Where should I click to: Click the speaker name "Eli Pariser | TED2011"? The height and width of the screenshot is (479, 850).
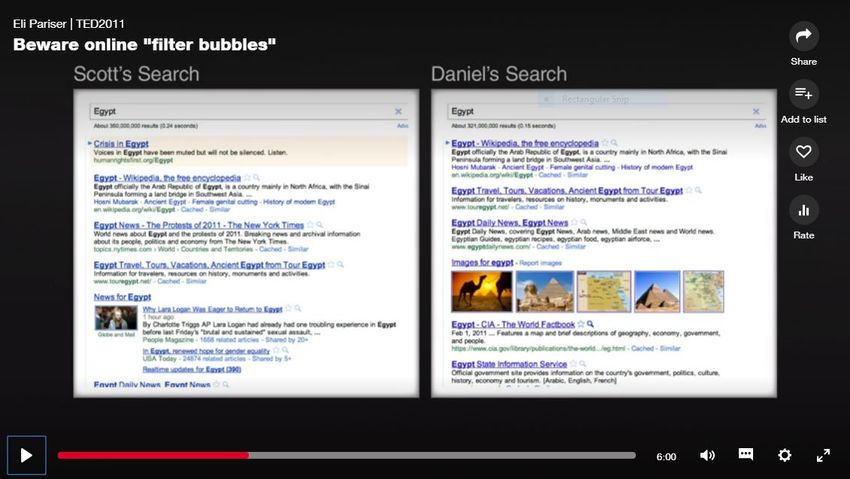[69, 24]
